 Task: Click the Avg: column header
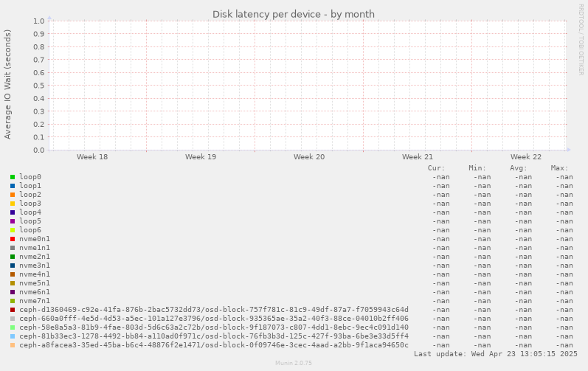tap(518, 168)
